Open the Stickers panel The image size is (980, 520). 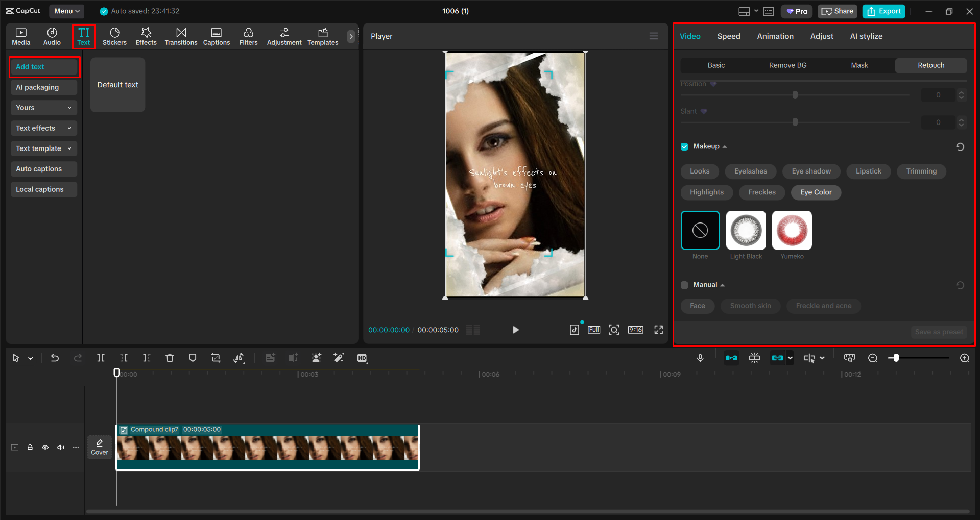click(114, 36)
